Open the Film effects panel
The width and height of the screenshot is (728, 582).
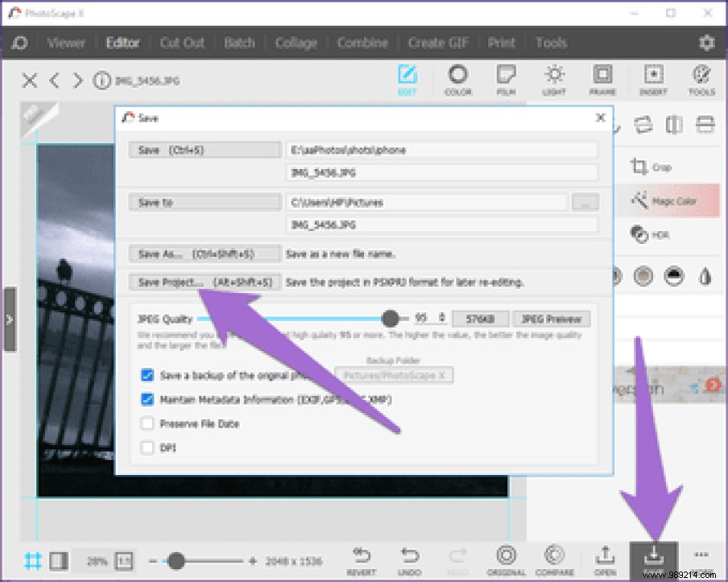(x=507, y=80)
